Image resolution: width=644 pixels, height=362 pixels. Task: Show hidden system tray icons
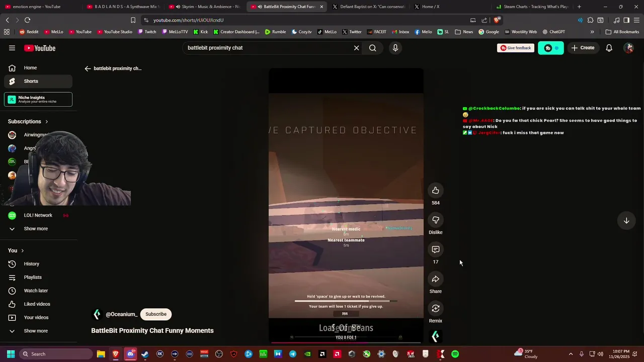571,354
